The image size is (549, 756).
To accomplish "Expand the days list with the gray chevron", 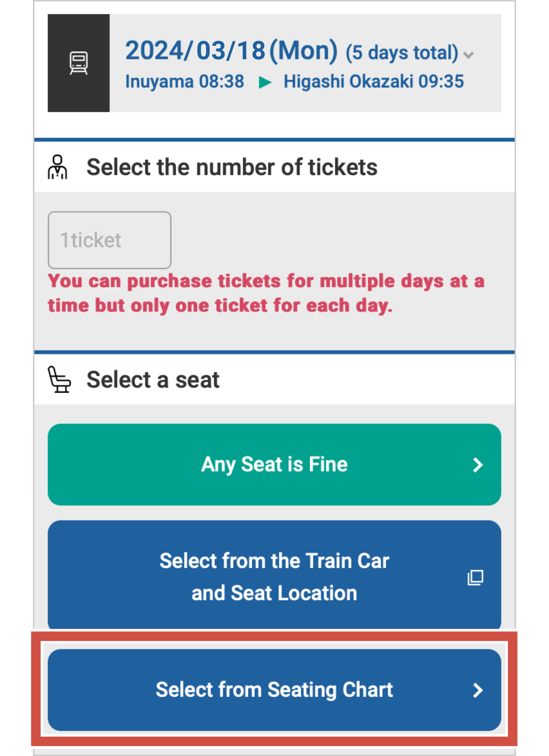I will [468, 55].
